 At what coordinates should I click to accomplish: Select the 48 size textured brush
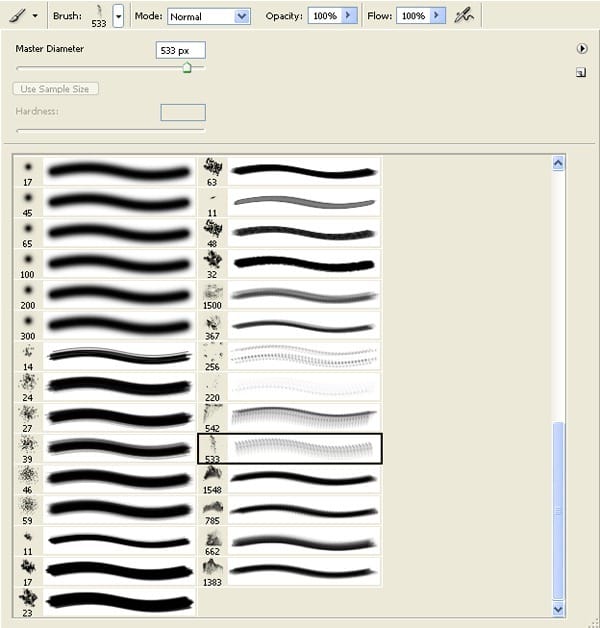(290, 233)
